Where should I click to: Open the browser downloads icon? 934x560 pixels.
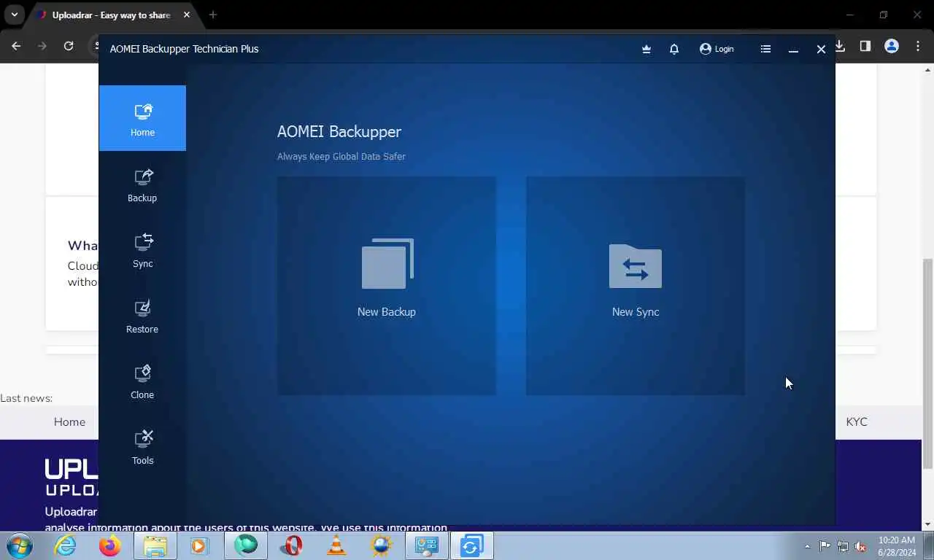tap(840, 46)
